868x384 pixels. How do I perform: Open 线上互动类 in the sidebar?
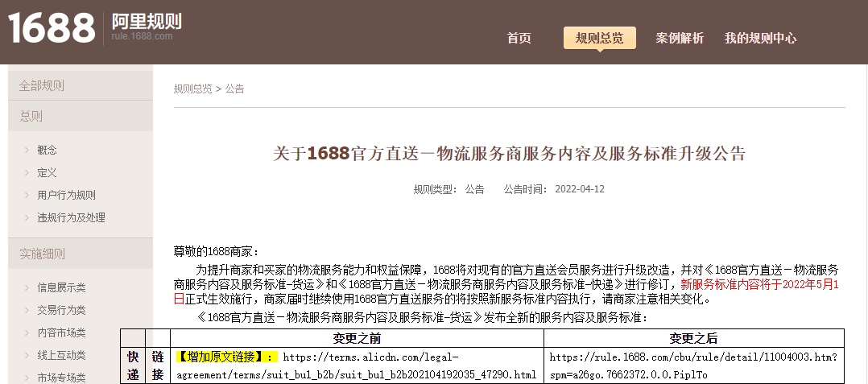(61, 356)
